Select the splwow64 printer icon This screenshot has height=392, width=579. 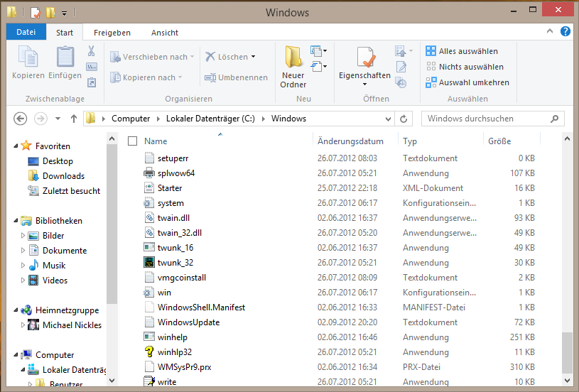[x=148, y=173]
